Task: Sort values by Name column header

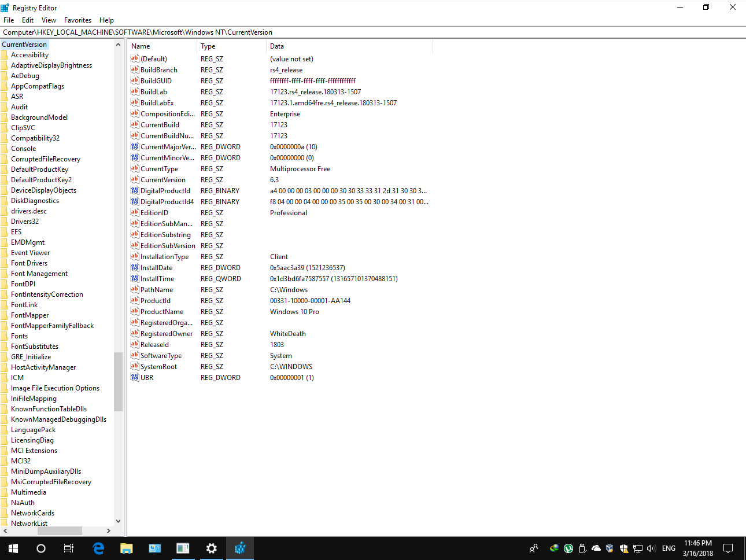Action: (163, 46)
